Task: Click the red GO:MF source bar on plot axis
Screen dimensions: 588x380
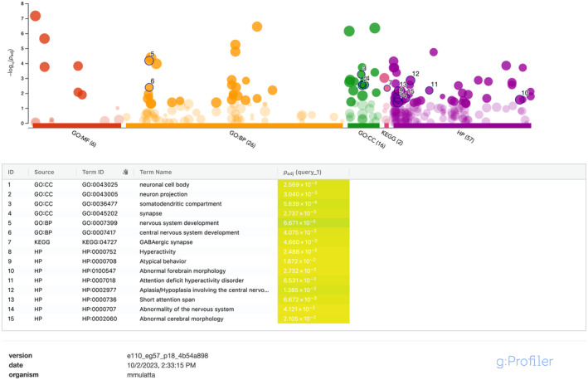Action: [77, 125]
